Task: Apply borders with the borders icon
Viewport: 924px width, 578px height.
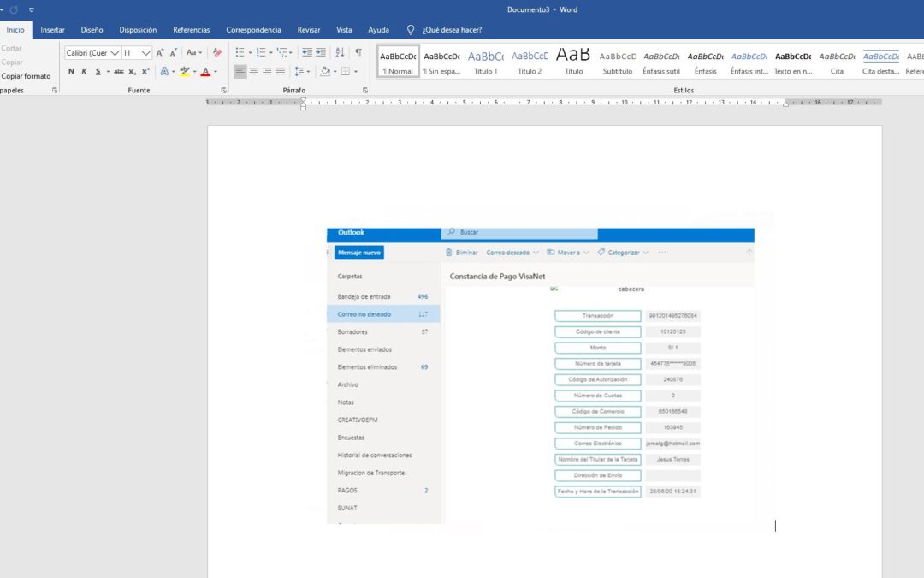Action: click(x=346, y=71)
